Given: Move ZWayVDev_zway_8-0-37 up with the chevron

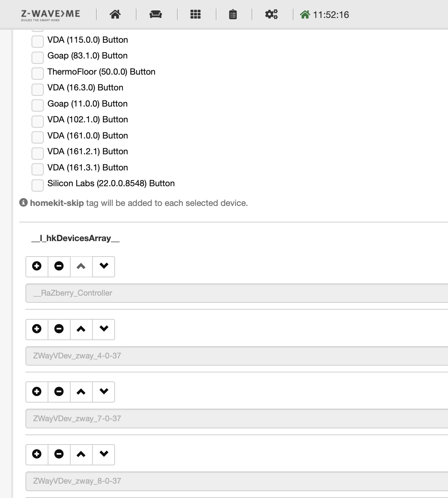Looking at the screenshot, I should (x=81, y=454).
